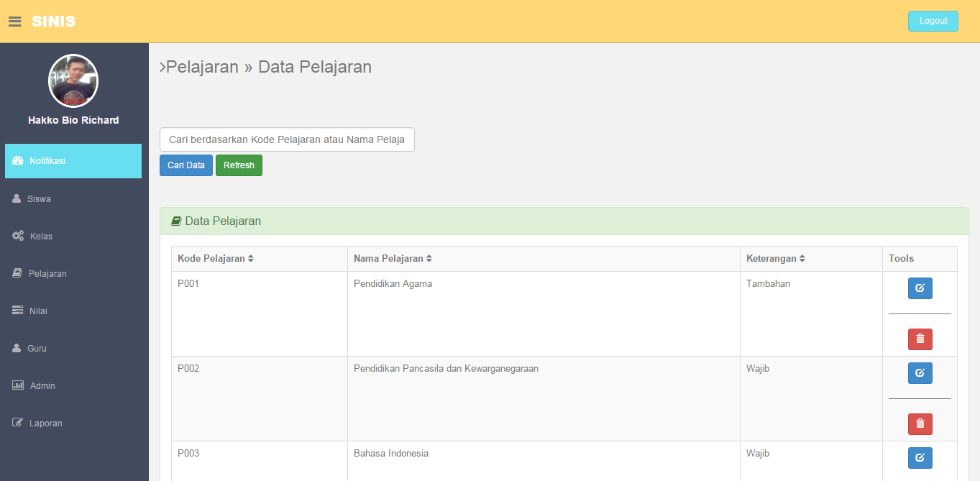Open the Admin menu item
This screenshot has height=481, width=980.
click(73, 386)
